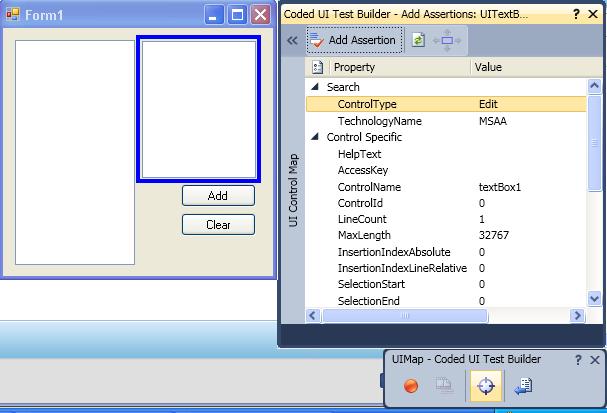Collapse the UI Control Map chevron
Viewport: 607px width, 413px height.
click(292, 41)
